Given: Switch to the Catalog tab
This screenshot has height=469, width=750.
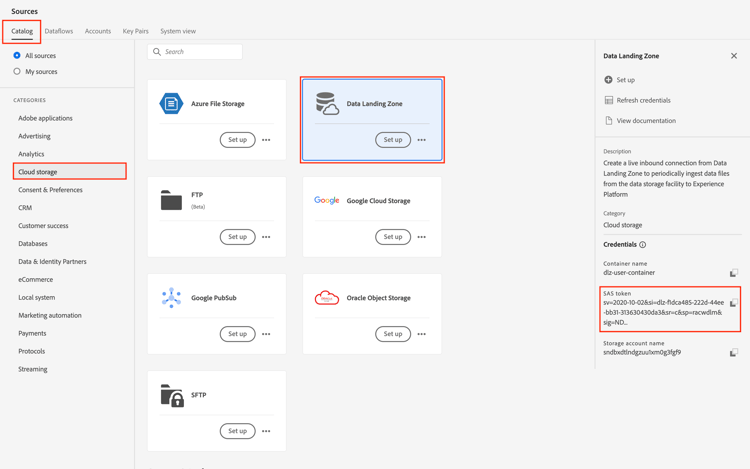Looking at the screenshot, I should (x=22, y=31).
